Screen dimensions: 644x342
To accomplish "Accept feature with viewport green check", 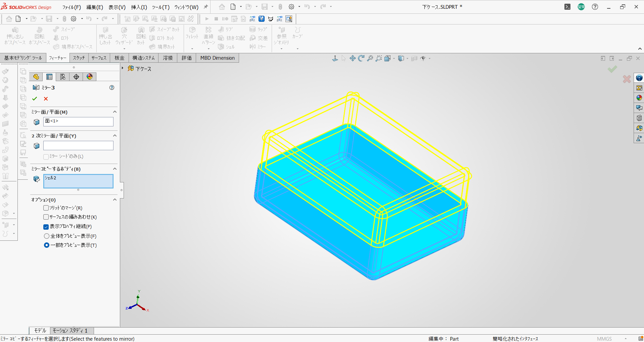I will click(612, 69).
